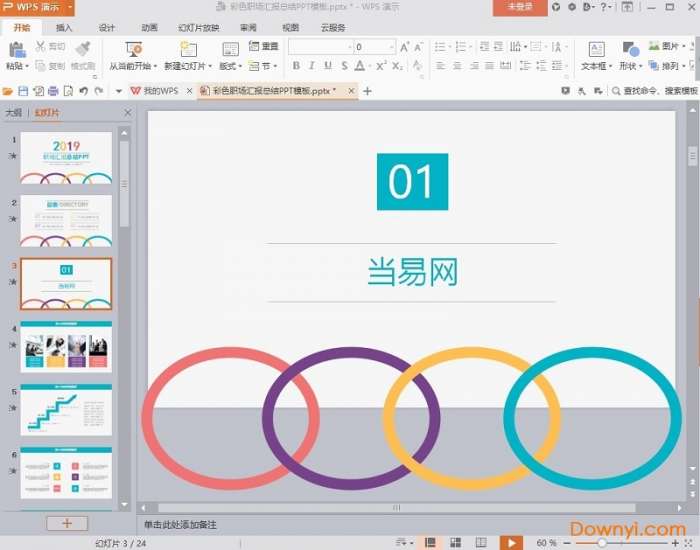Image resolution: width=700 pixels, height=550 pixels.
Task: Expand the font name dropdown
Action: (x=345, y=47)
